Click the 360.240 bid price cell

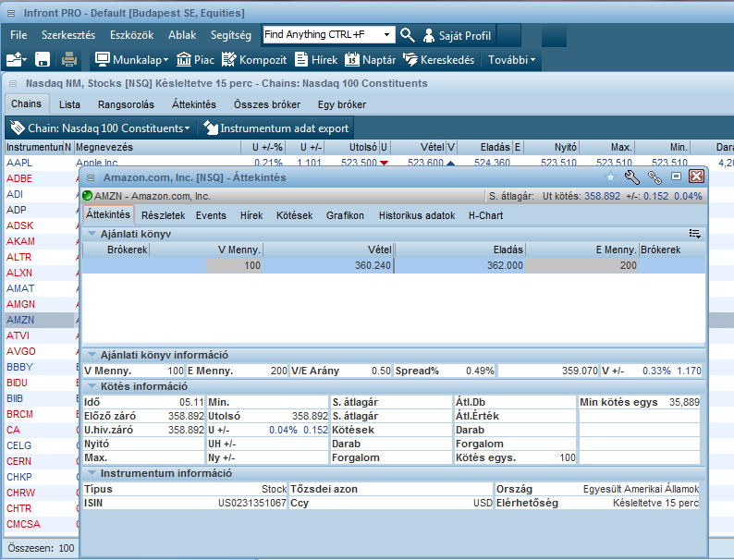(327, 265)
